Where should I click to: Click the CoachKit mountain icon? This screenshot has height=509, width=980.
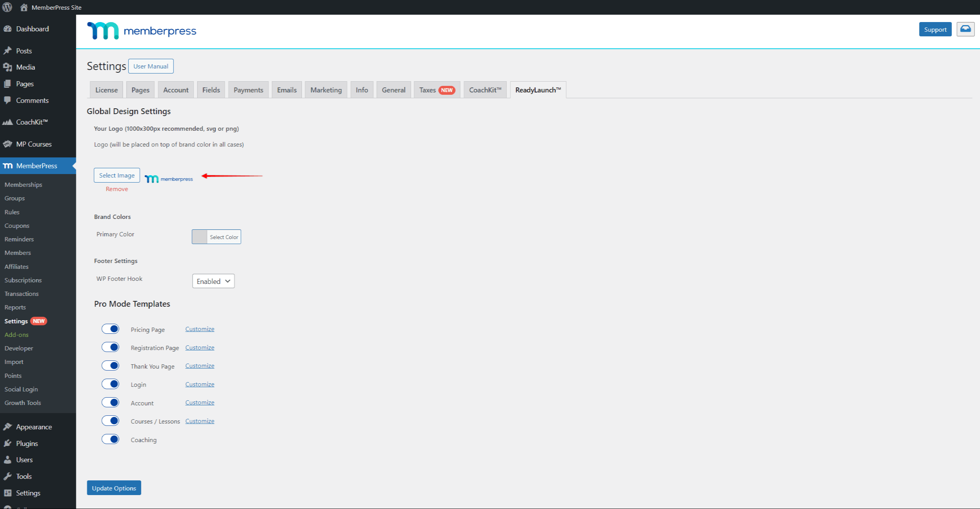(8, 122)
